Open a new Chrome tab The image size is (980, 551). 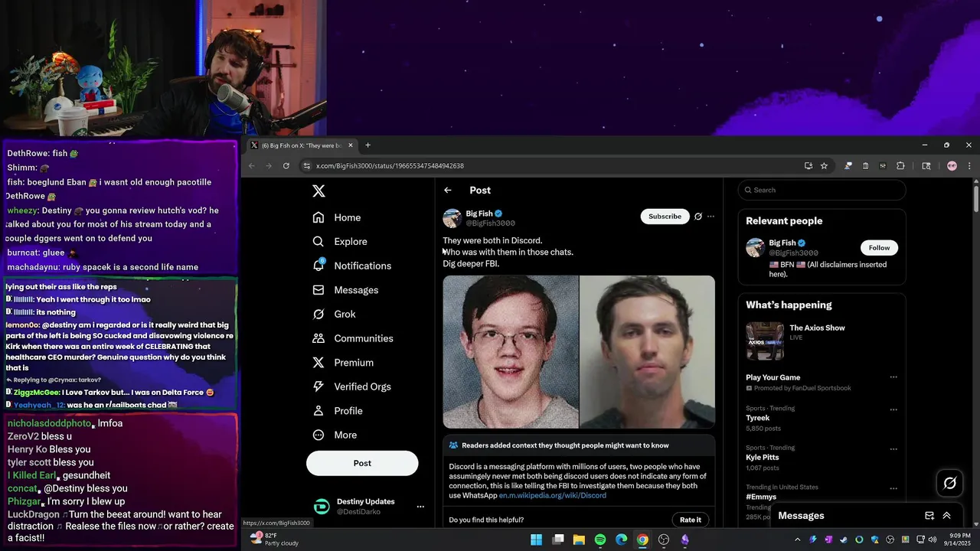point(367,145)
